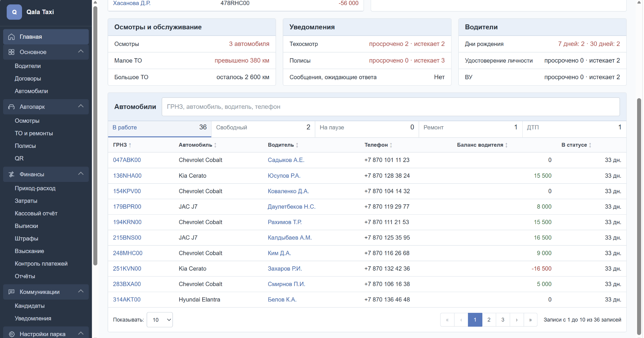Open Главная in the sidebar
This screenshot has height=338, width=644.
coord(46,37)
